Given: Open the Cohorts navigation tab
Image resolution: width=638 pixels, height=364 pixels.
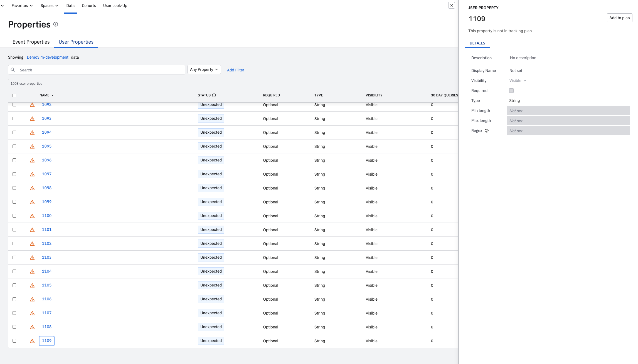Looking at the screenshot, I should pos(89,6).
